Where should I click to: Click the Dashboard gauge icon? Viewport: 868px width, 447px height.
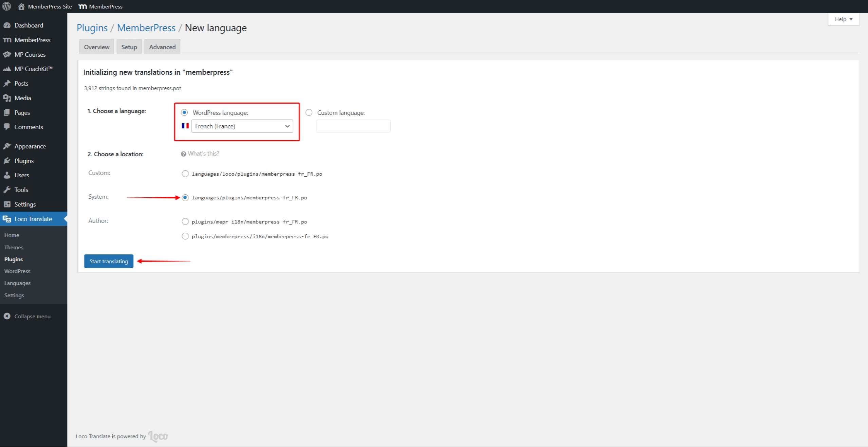7,25
